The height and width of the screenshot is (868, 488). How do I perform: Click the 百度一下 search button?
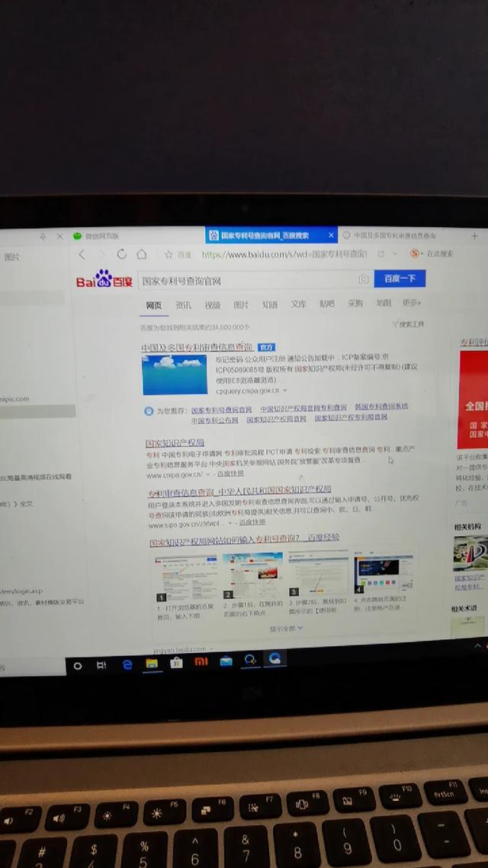click(x=400, y=278)
